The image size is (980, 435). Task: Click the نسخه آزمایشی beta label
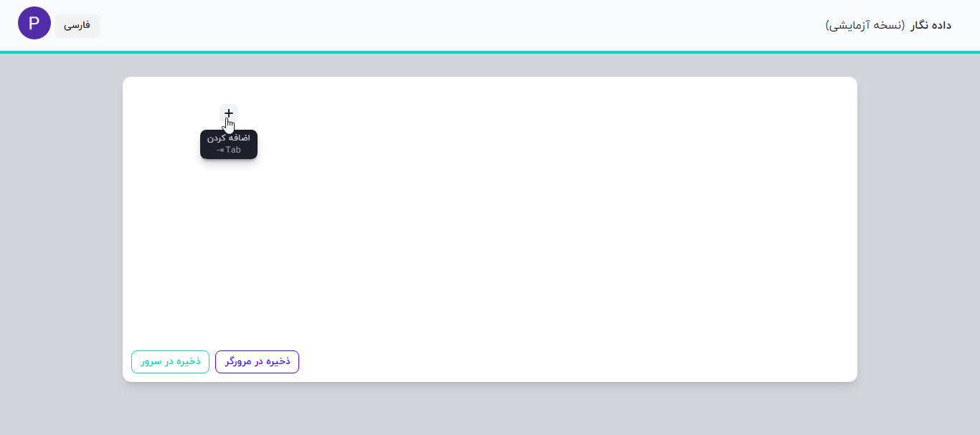tap(865, 26)
